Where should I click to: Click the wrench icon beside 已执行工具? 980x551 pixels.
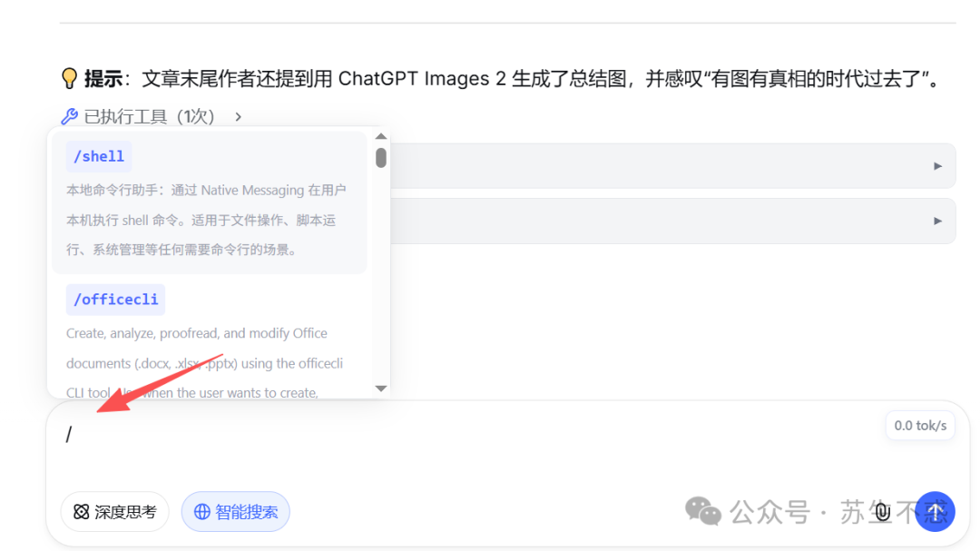(69, 116)
